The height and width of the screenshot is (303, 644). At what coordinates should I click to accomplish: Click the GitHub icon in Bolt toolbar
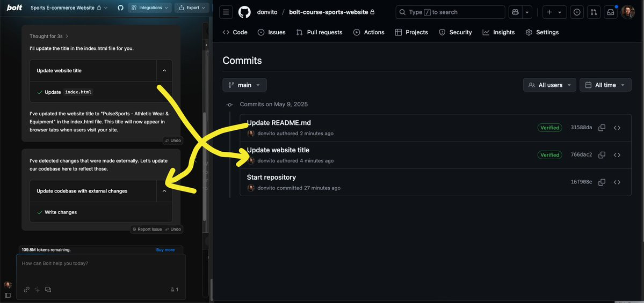(x=120, y=8)
